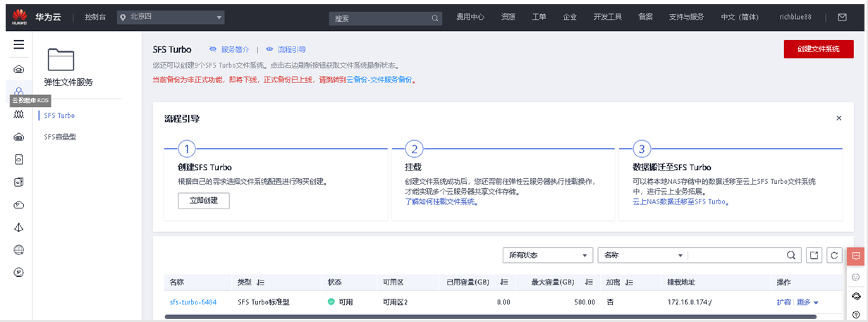Select SFS容量型 in the side menu
Screen dimensions: 868x322
60,137
